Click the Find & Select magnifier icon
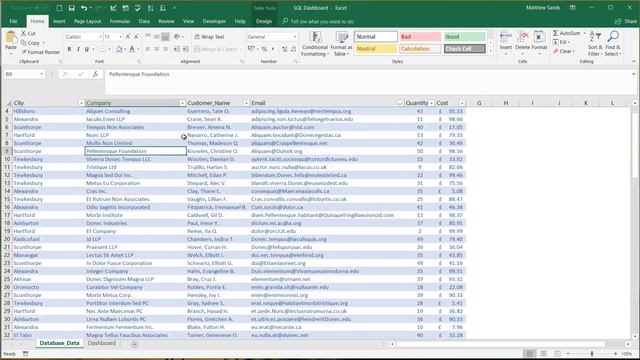 pos(613,37)
